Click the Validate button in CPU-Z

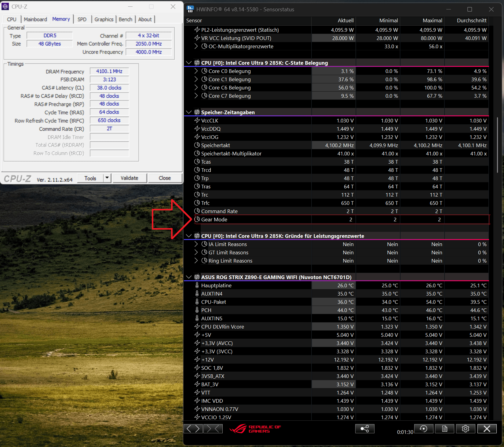[x=130, y=178]
